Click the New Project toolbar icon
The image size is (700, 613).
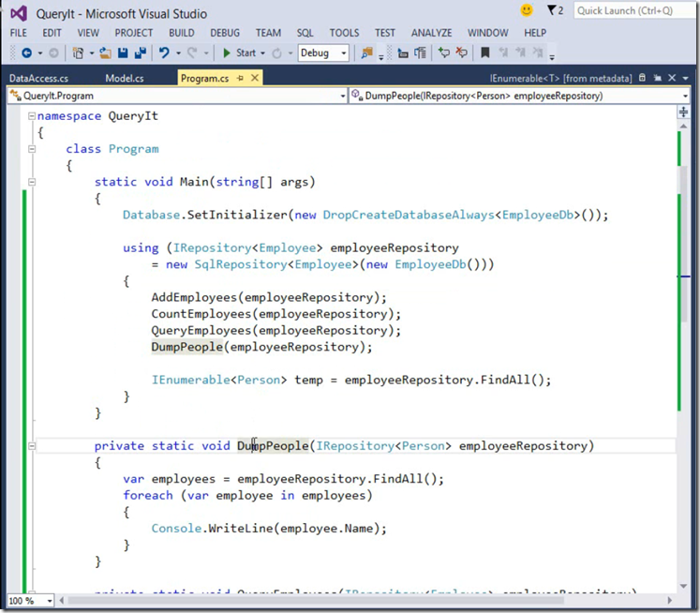click(x=78, y=53)
